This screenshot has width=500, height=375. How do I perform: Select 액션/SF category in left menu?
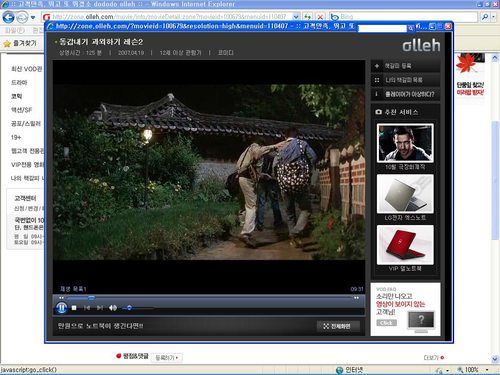(x=21, y=110)
